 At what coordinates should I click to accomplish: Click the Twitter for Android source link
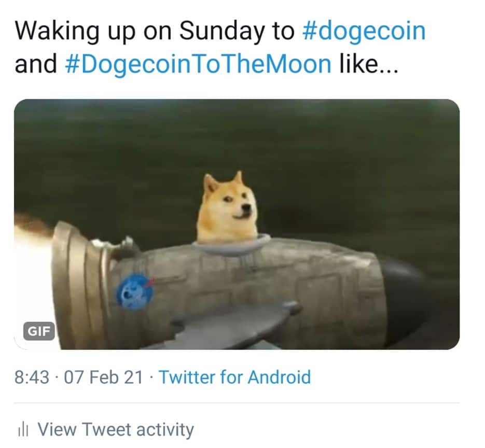pyautogui.click(x=234, y=377)
